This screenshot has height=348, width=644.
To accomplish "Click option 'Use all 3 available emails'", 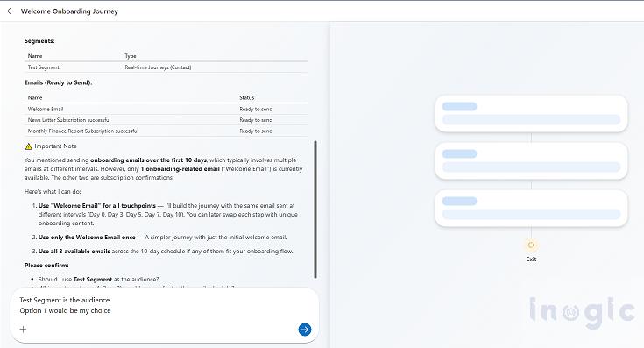I will (x=74, y=251).
